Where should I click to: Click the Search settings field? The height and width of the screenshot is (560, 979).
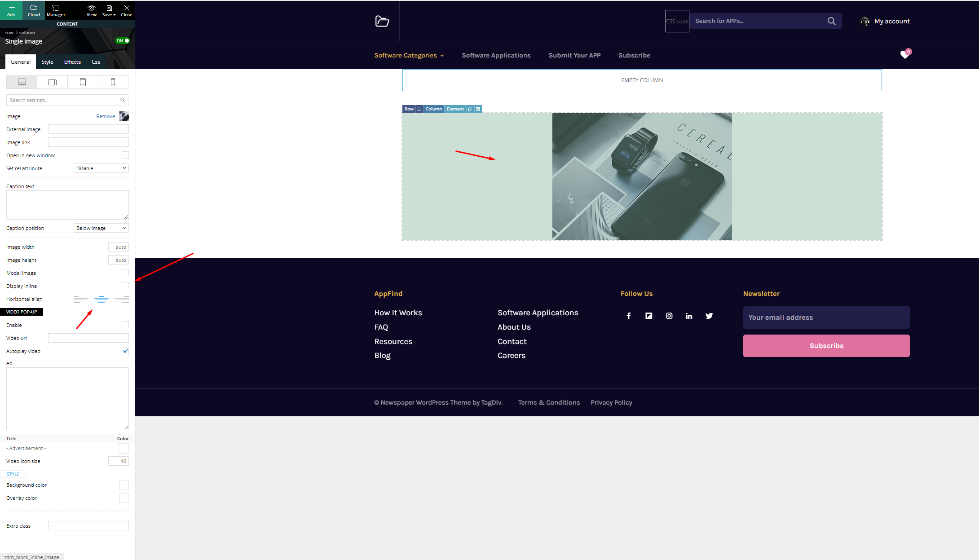click(x=67, y=100)
